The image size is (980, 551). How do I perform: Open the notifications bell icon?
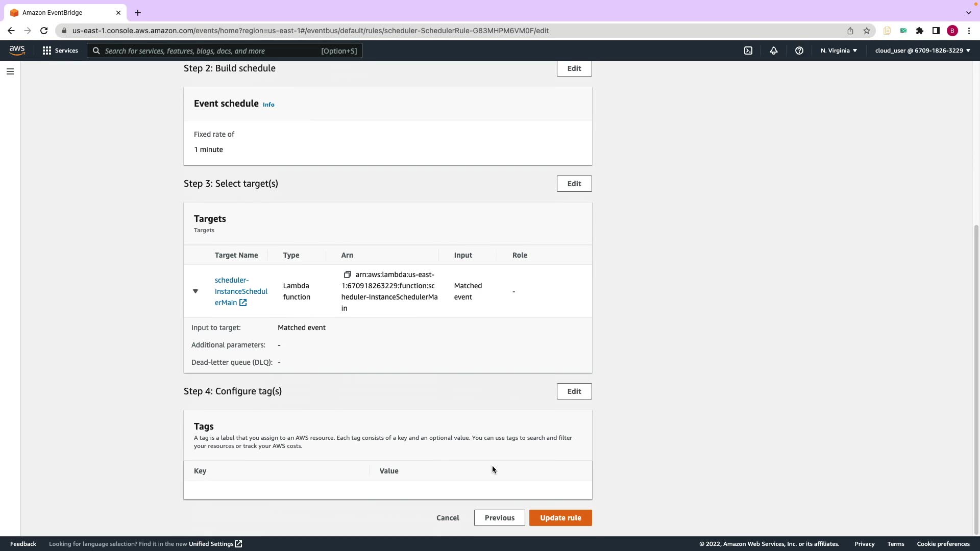coord(774,51)
